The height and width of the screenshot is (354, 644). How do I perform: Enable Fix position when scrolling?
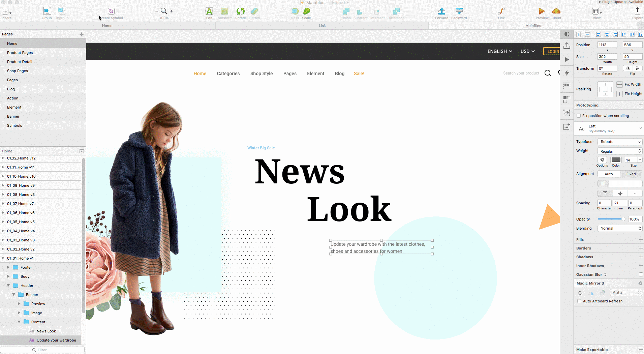tap(578, 116)
